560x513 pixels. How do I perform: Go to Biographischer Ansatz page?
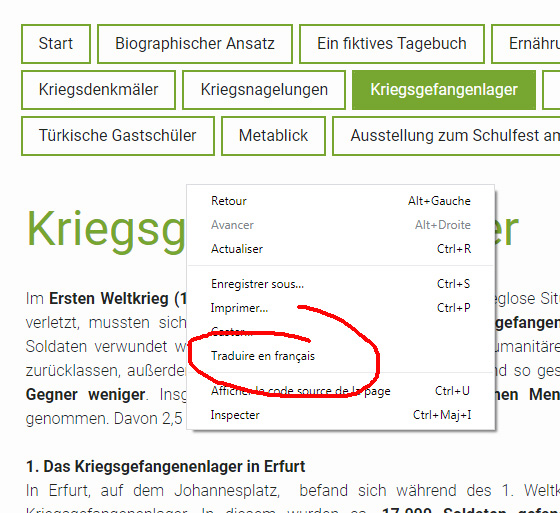pos(195,44)
